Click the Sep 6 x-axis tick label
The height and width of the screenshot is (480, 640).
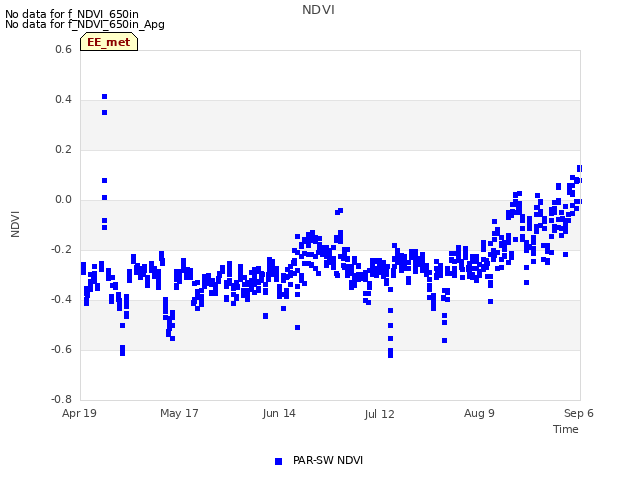(578, 413)
